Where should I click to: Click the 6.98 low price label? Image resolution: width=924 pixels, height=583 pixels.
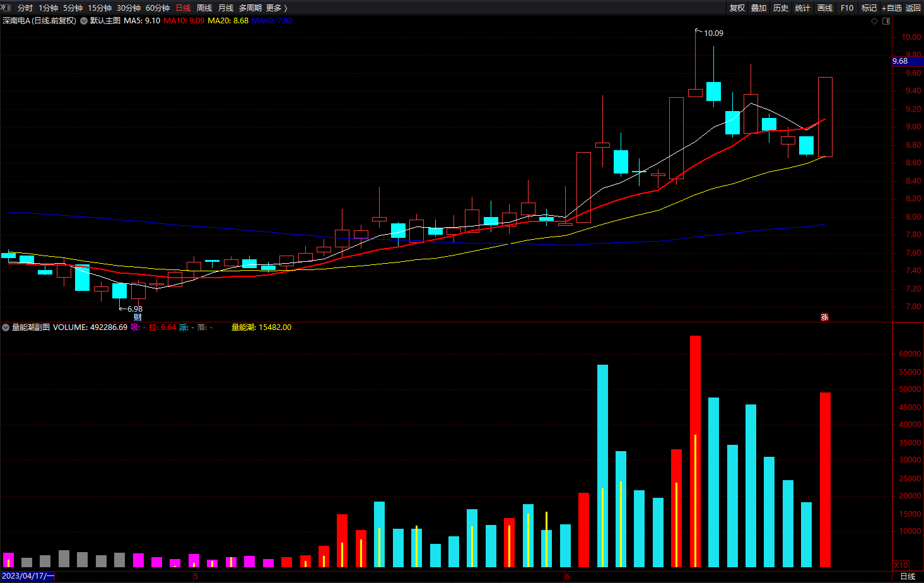(135, 309)
